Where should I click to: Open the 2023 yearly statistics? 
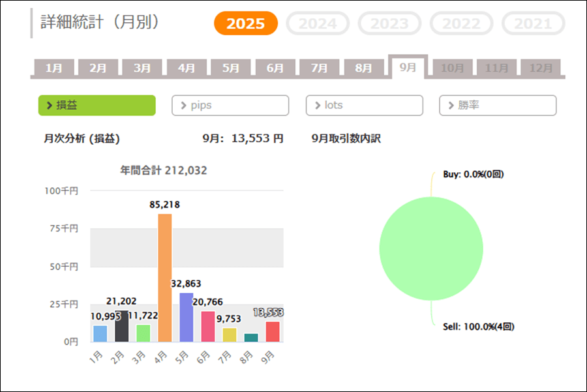[x=389, y=24]
